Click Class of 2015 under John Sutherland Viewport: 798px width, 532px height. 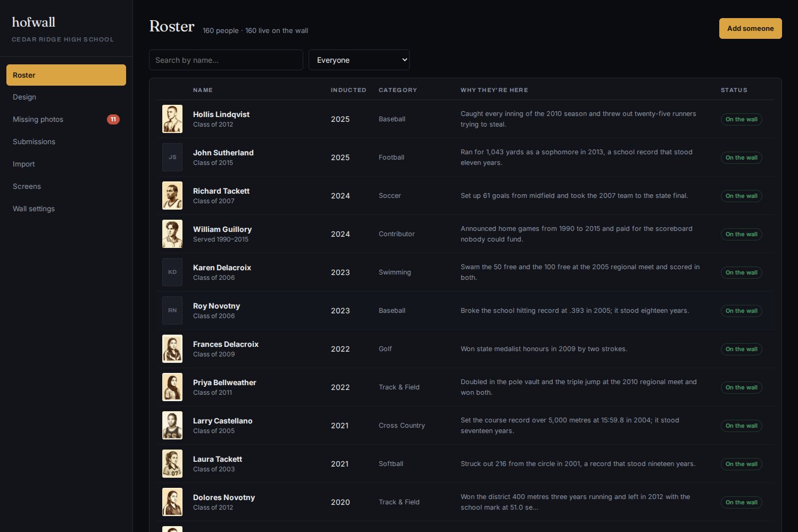tap(213, 163)
